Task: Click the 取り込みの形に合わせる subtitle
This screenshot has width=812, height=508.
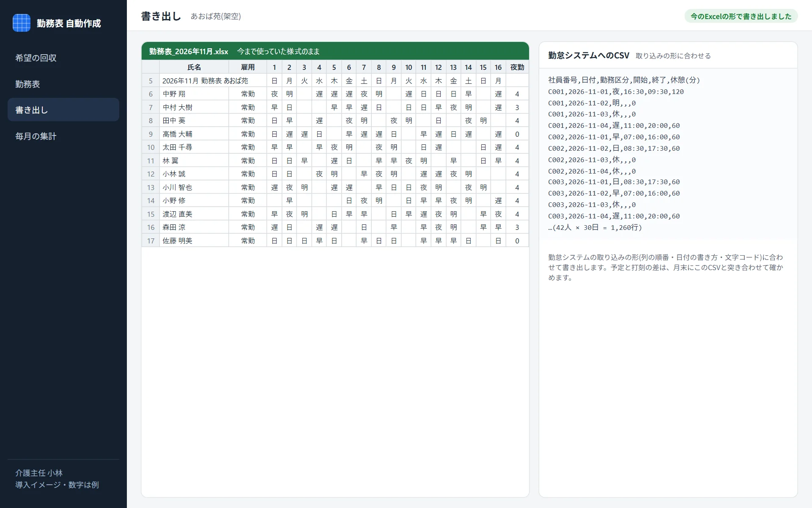Action: pos(673,56)
